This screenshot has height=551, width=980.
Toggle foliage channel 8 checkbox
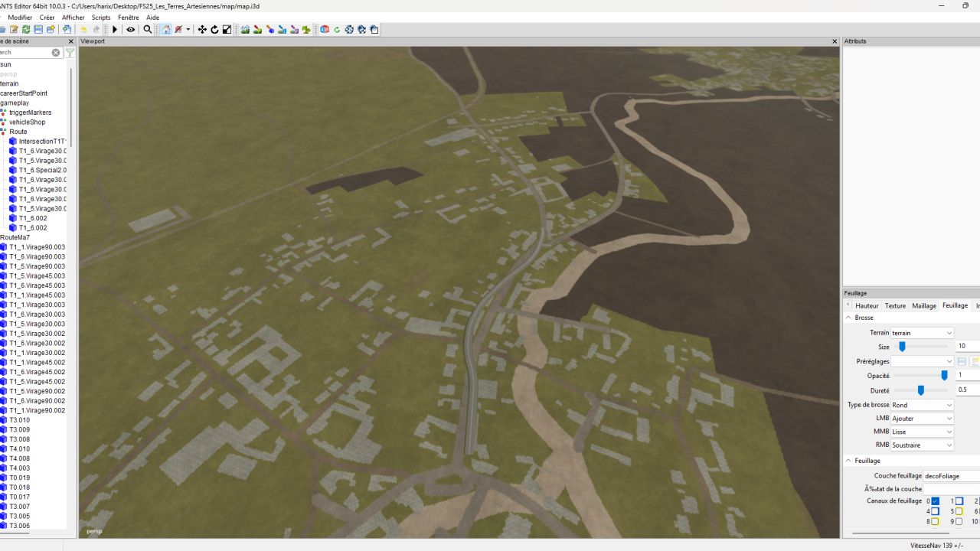pyautogui.click(x=935, y=521)
